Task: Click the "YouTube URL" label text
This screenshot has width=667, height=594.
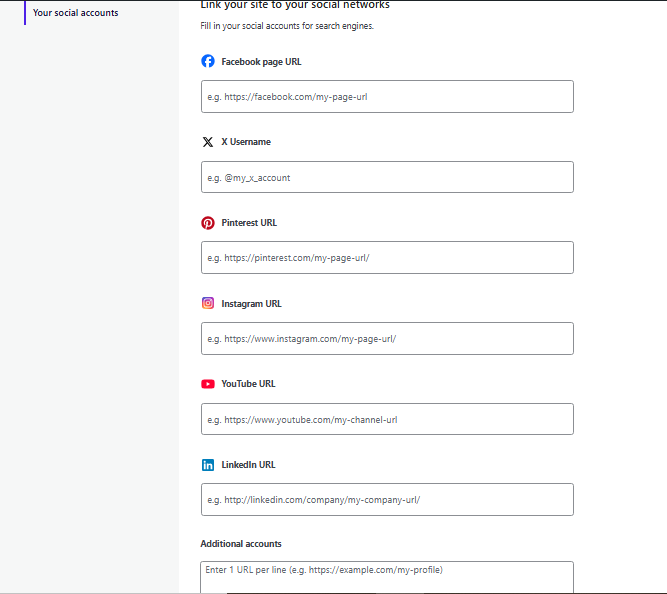Action: (x=248, y=384)
